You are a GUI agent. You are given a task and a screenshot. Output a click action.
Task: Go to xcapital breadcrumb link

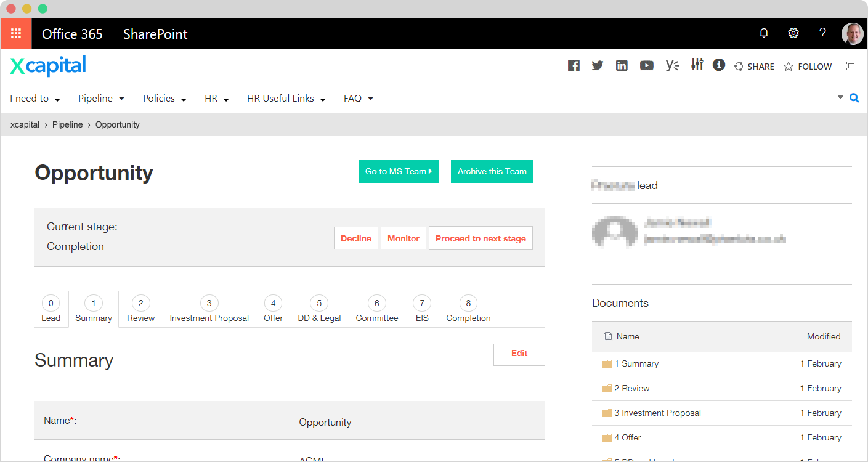tap(25, 124)
